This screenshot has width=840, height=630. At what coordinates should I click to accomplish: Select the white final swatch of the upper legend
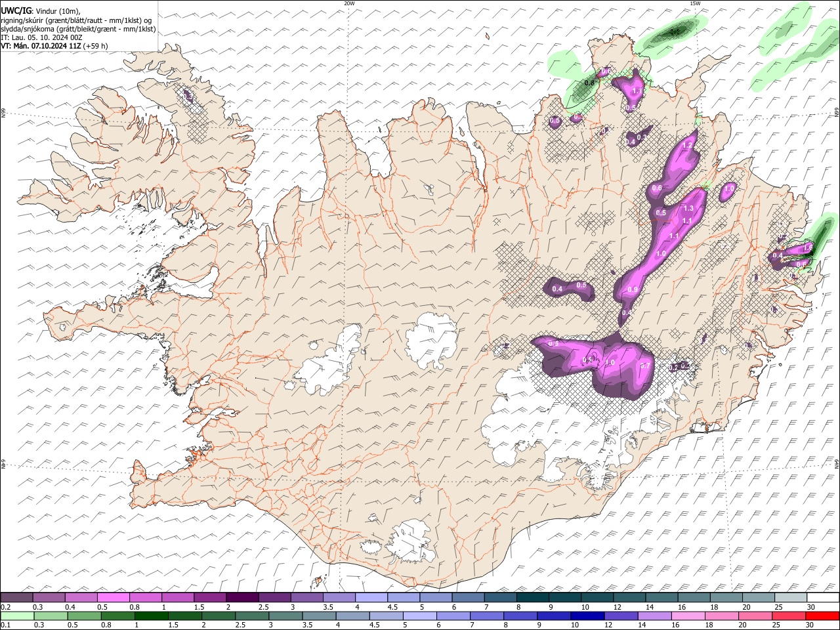click(823, 598)
